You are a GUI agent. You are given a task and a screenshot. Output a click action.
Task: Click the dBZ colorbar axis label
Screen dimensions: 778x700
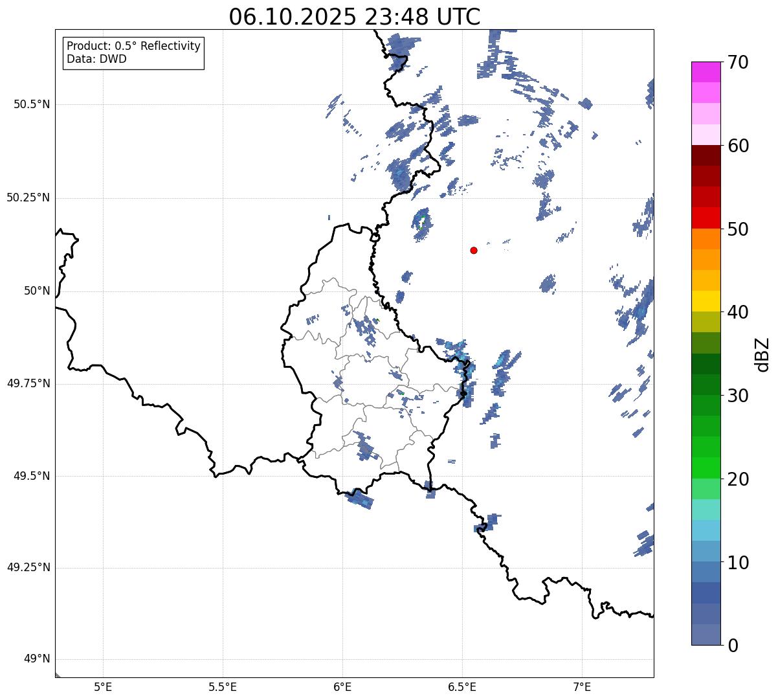tap(763, 354)
